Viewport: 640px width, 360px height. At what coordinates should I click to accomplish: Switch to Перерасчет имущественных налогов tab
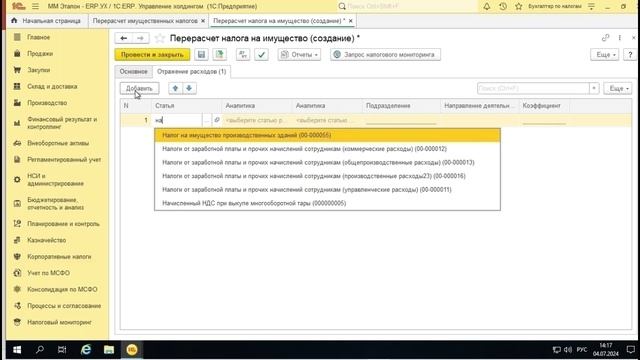tap(145, 21)
